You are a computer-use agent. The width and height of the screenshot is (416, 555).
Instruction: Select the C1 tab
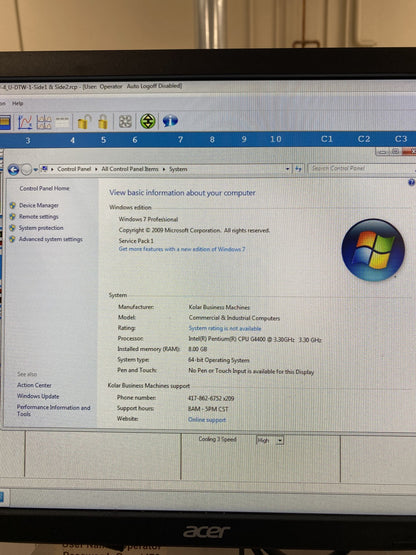click(x=327, y=139)
